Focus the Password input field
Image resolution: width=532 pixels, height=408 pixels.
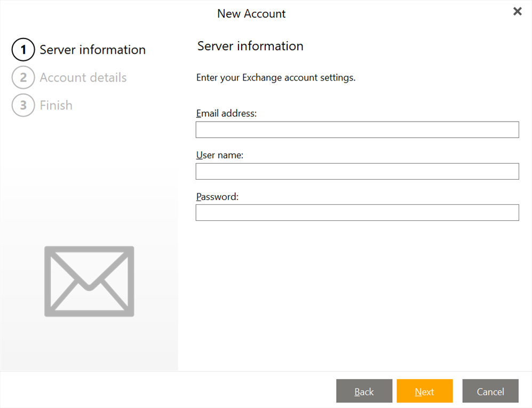pyautogui.click(x=357, y=213)
